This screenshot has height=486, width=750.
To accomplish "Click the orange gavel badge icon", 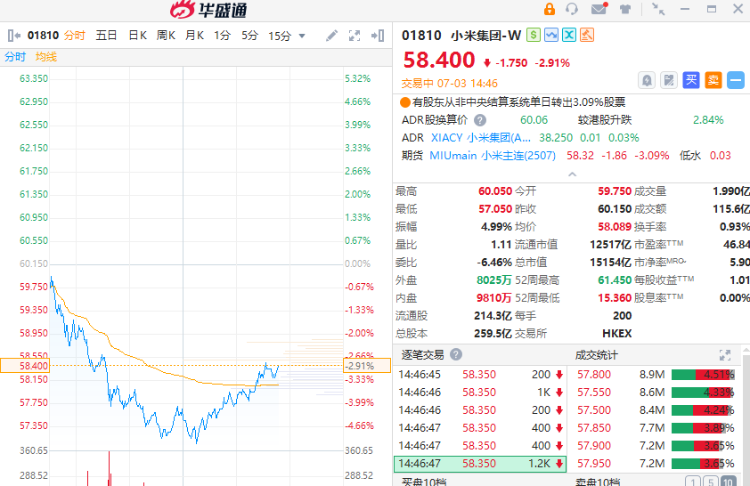I will [x=587, y=35].
